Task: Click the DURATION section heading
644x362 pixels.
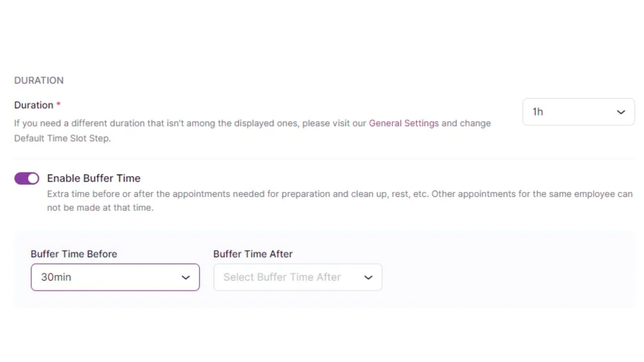Action: [39, 80]
